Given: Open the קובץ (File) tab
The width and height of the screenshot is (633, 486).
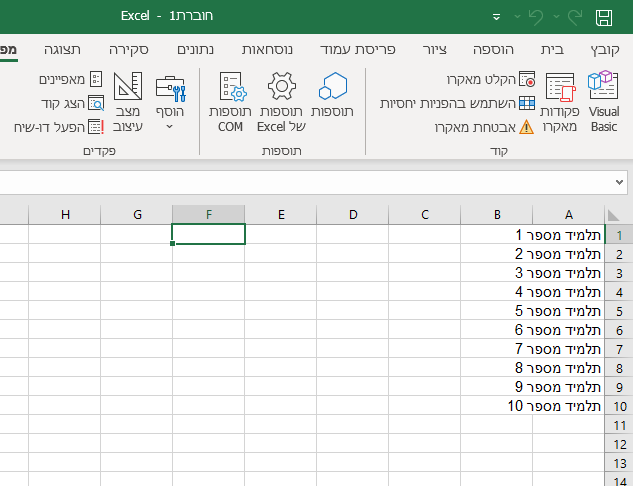Looking at the screenshot, I should click(x=605, y=49).
